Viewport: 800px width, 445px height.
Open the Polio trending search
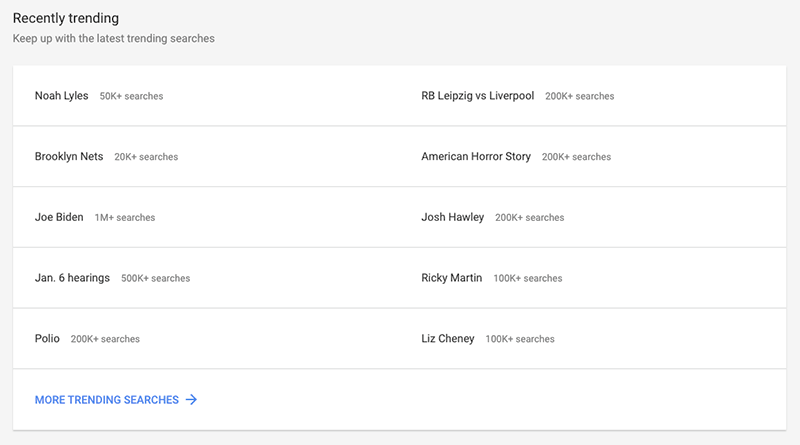tap(47, 339)
